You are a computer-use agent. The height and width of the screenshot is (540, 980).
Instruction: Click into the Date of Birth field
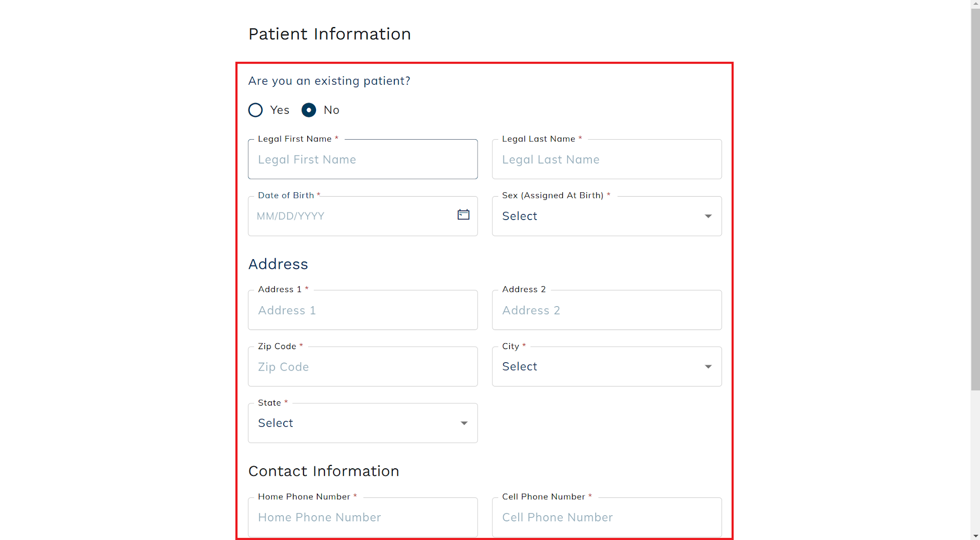352,216
